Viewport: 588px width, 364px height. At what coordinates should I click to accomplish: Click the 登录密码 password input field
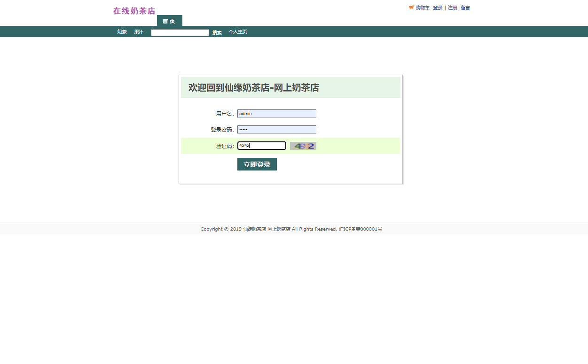(x=276, y=129)
